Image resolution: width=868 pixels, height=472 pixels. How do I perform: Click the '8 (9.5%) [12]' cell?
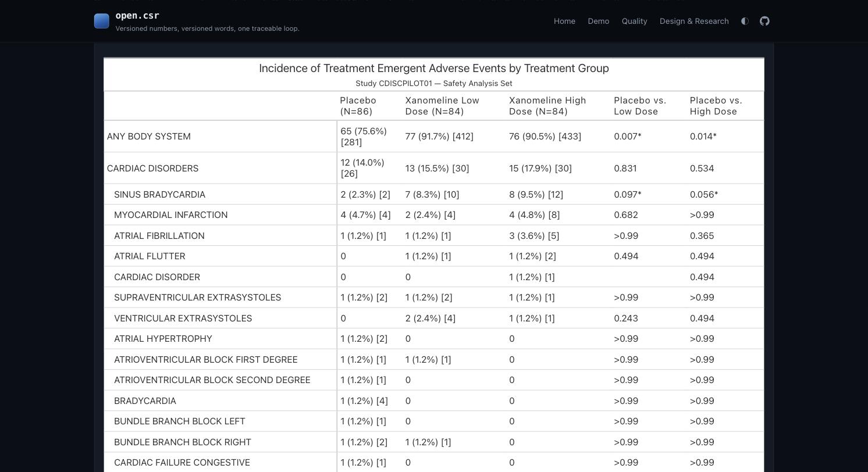[x=536, y=195]
